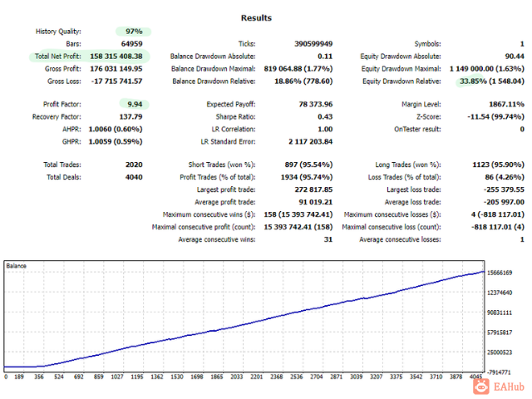Click the Recovery Factor value 137.79
532x399 pixels.
pyautogui.click(x=131, y=116)
